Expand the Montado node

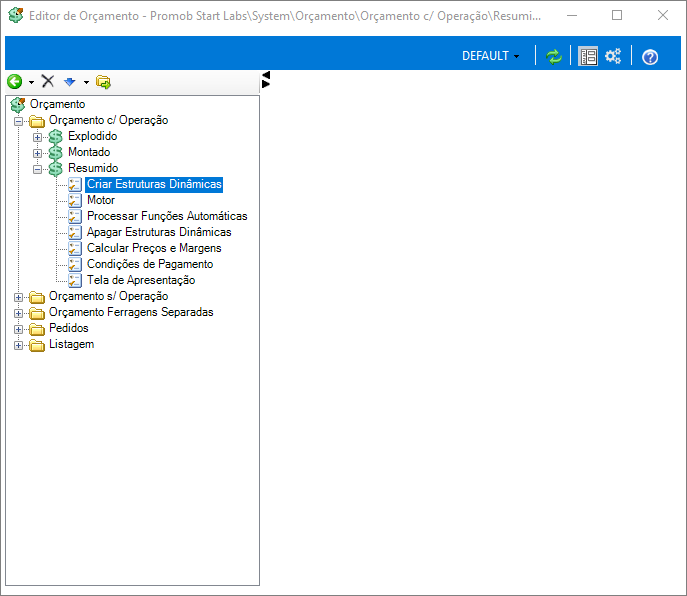(37, 153)
